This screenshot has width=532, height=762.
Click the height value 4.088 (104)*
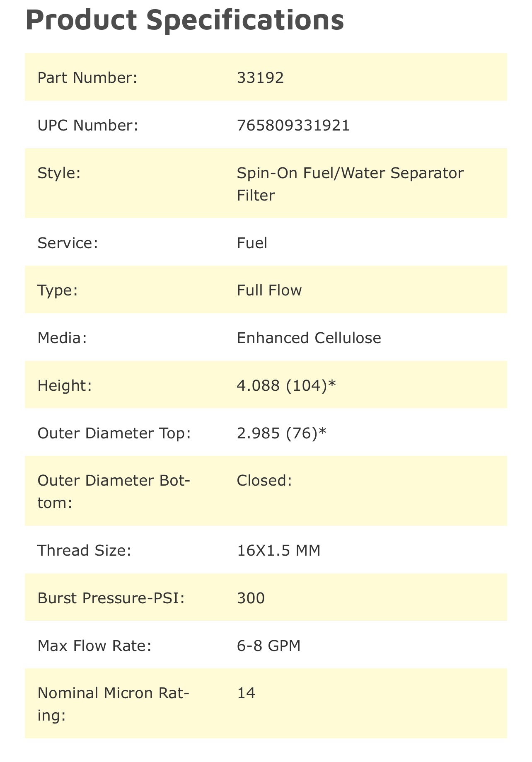[286, 386]
